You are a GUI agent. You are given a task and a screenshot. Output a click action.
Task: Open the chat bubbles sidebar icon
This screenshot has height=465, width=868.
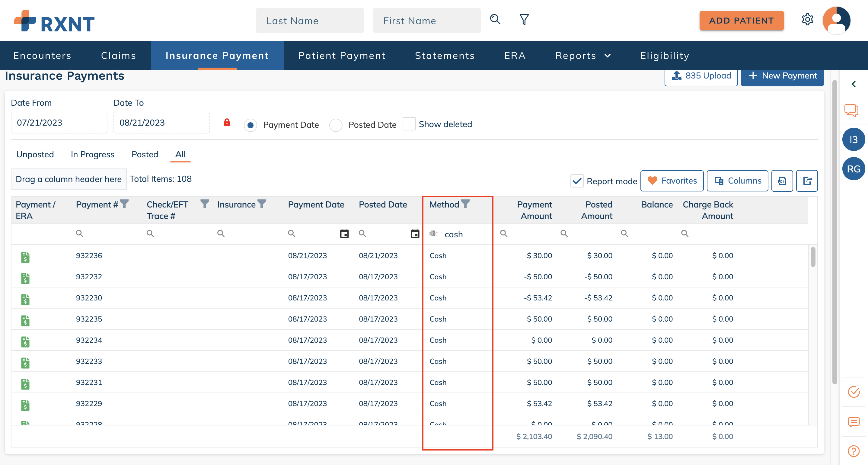[851, 110]
